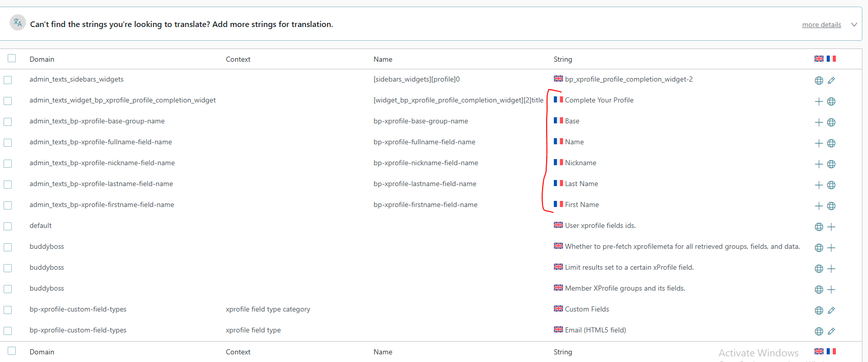Click globe icon for Member XProfile groups row
Screen dimensions: 868x362
[x=819, y=290]
